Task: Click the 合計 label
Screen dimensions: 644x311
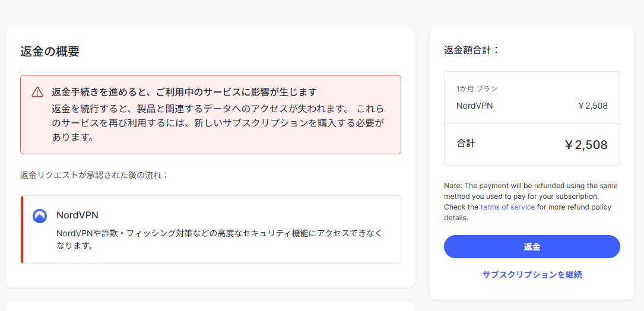Action: pyautogui.click(x=466, y=144)
